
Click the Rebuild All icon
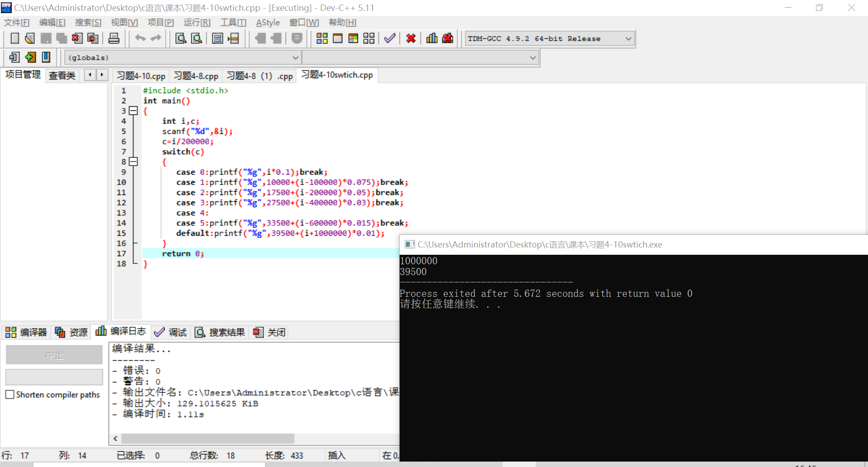tap(369, 38)
